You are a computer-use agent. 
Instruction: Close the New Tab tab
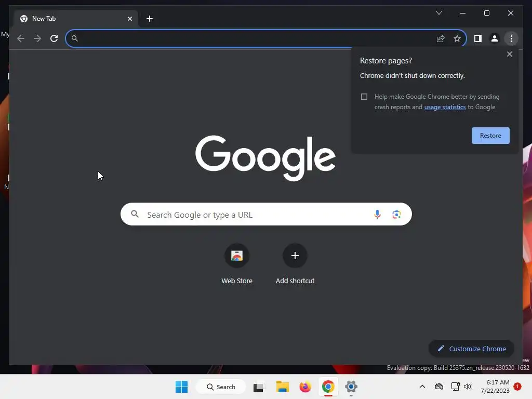pos(129,19)
